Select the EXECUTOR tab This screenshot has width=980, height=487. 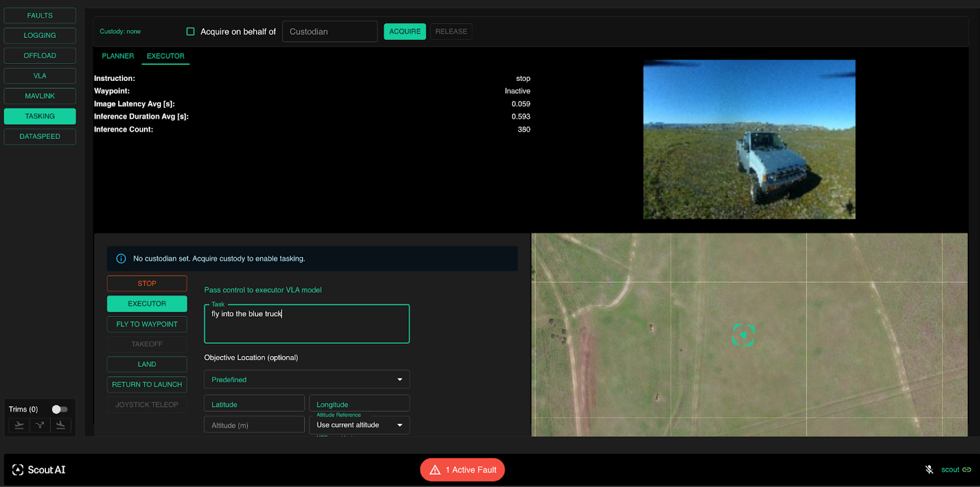165,56
